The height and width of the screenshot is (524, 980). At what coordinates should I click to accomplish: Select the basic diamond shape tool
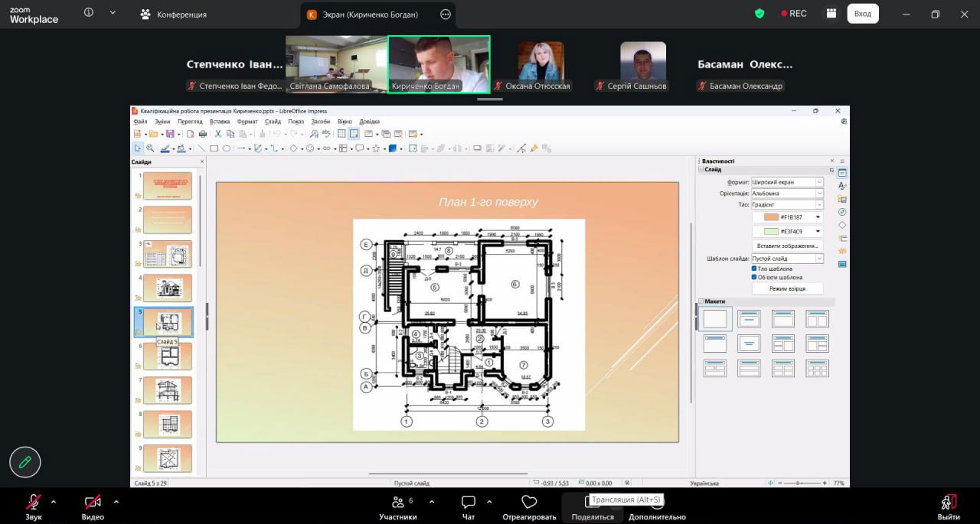point(293,148)
